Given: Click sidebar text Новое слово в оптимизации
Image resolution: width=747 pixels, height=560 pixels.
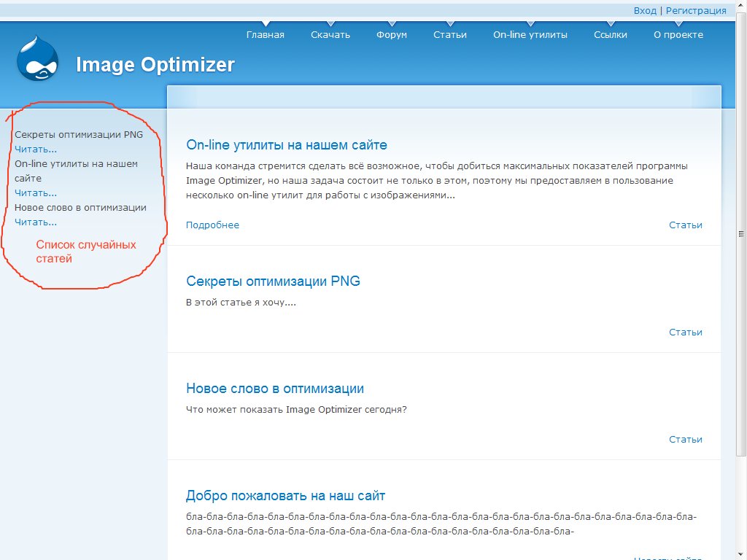Looking at the screenshot, I should (x=80, y=208).
